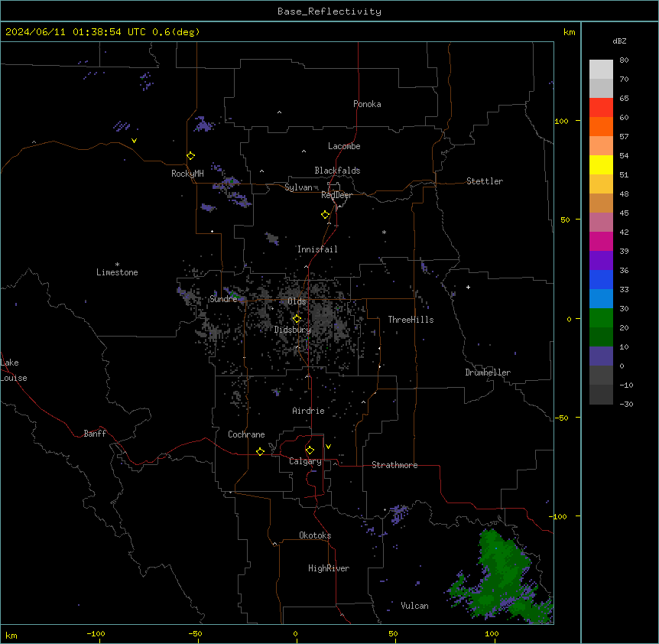Screen dimensions: 659x644
Task: Select the Okotoks label
Action: [315, 535]
